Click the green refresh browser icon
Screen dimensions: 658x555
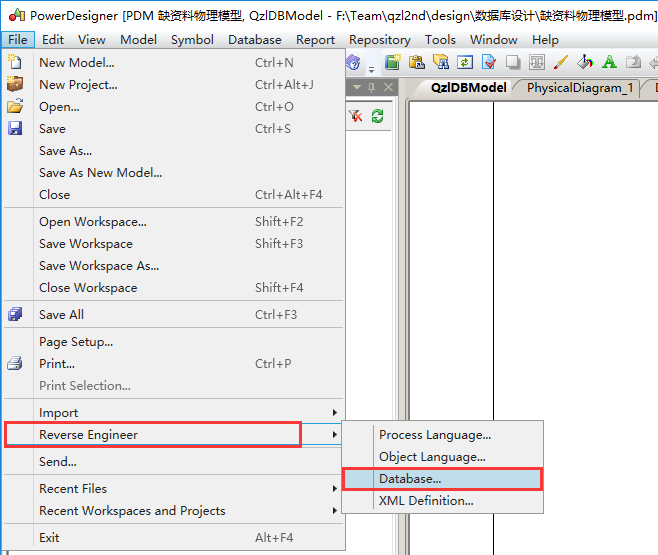click(x=377, y=116)
